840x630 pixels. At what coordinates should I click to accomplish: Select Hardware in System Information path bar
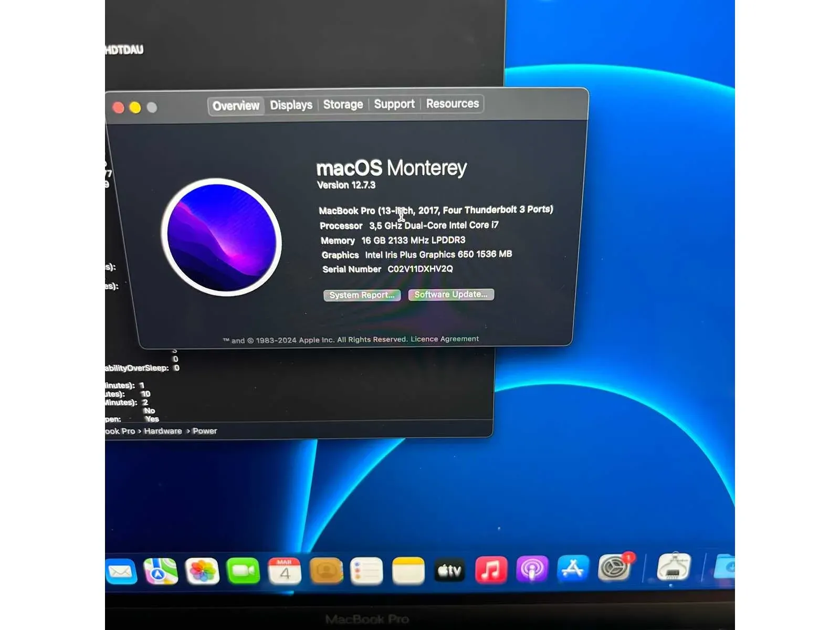[163, 431]
